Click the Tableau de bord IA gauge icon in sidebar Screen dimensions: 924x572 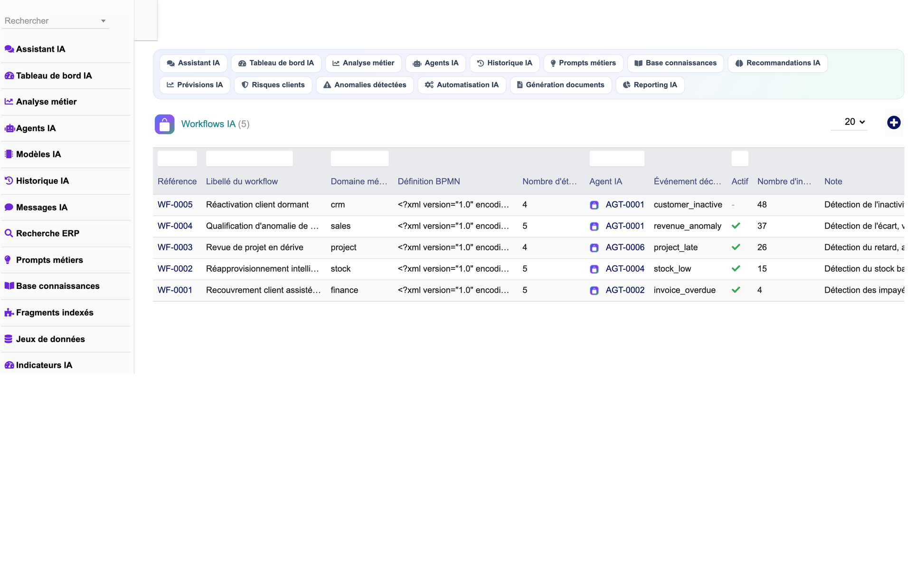[x=9, y=76]
